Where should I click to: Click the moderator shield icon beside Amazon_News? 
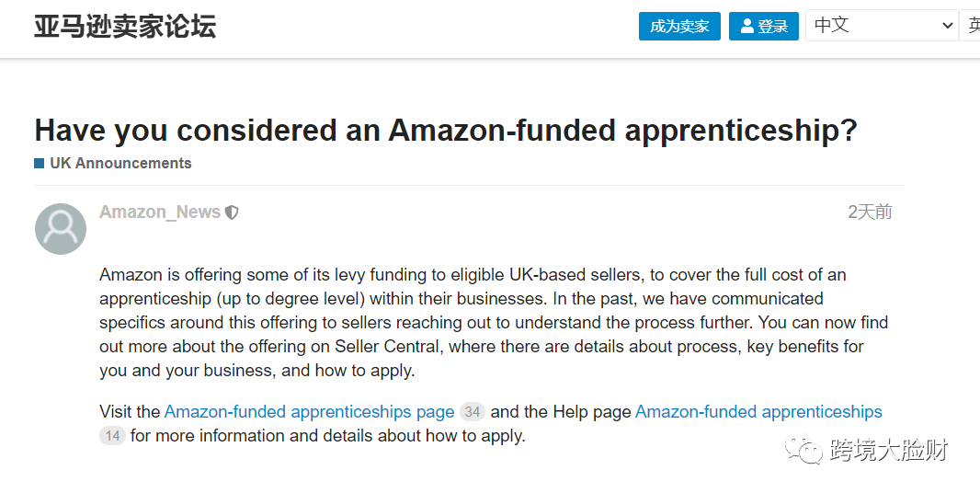(x=233, y=212)
